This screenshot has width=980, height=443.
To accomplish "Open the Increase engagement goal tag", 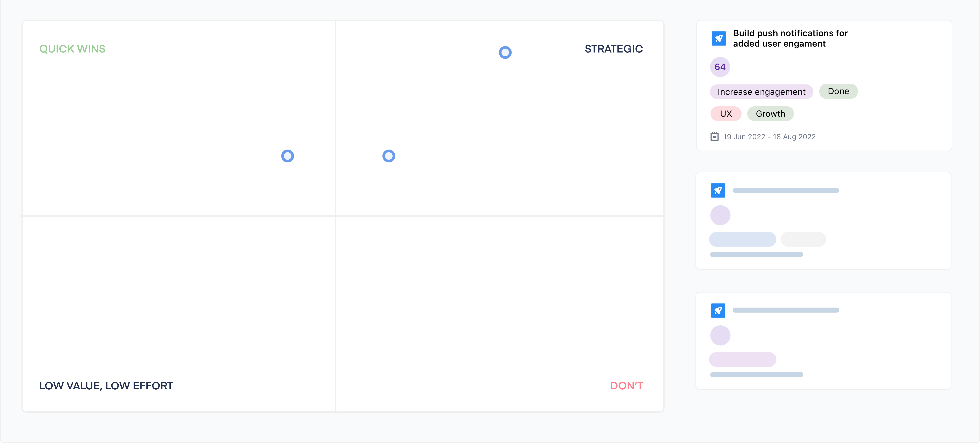I will 761,92.
